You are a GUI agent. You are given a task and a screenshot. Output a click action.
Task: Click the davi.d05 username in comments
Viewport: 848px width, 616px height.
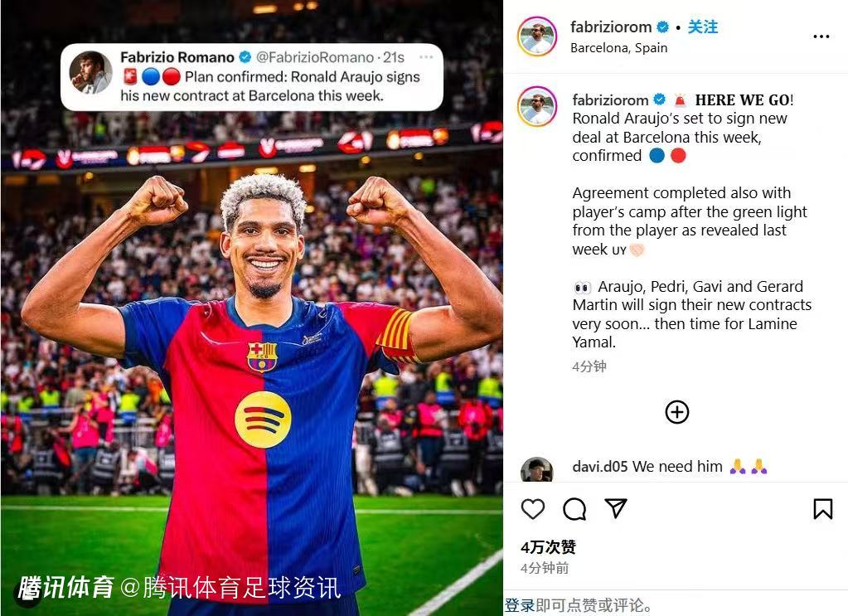click(x=600, y=466)
